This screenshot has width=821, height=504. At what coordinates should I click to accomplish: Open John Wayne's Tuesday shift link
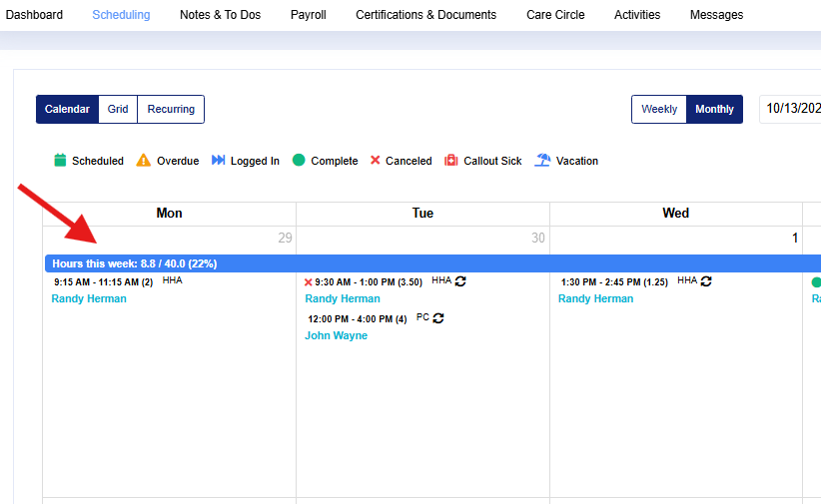coord(336,335)
